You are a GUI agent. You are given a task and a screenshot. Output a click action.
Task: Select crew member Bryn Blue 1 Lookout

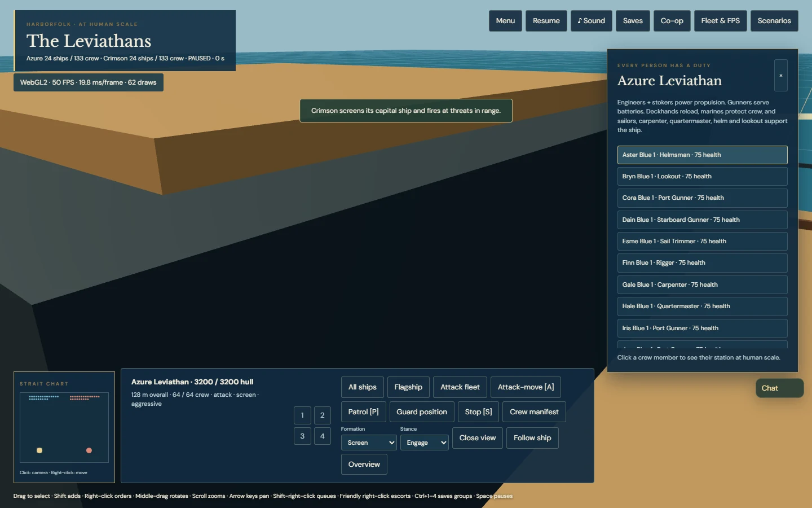point(703,177)
